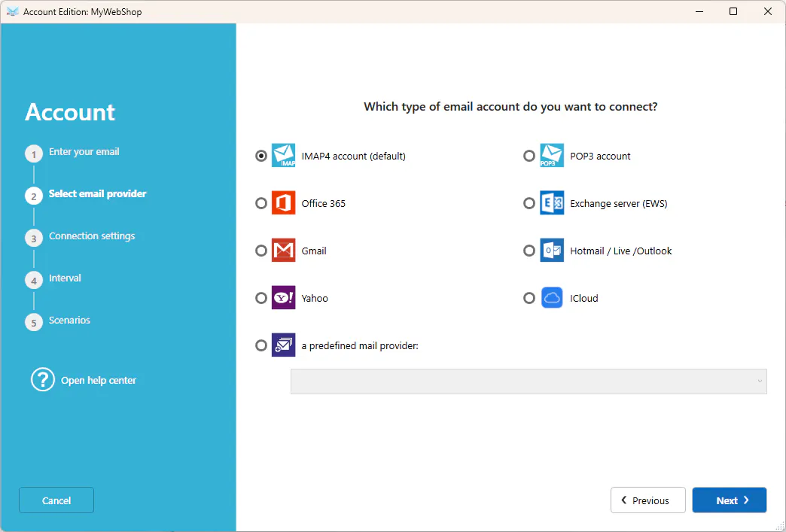Click the POP3 account envelope icon
Screen dimensions: 786x532
[551, 155]
